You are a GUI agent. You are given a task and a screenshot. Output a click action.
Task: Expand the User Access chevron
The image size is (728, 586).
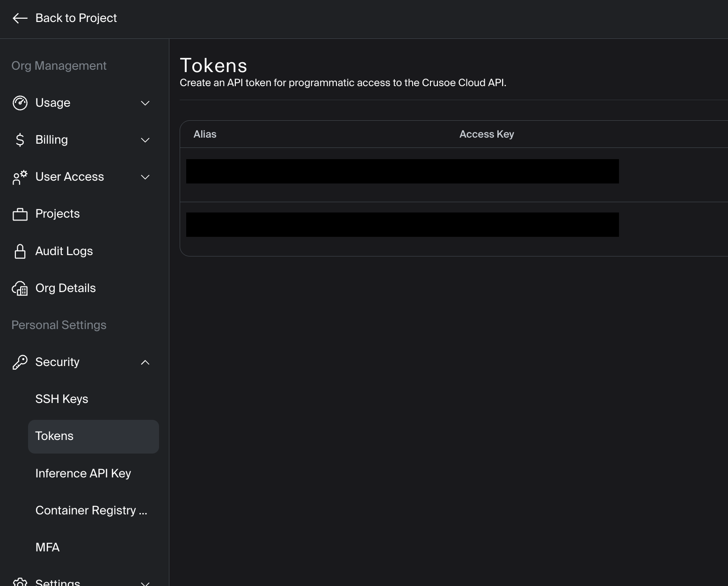coord(146,177)
